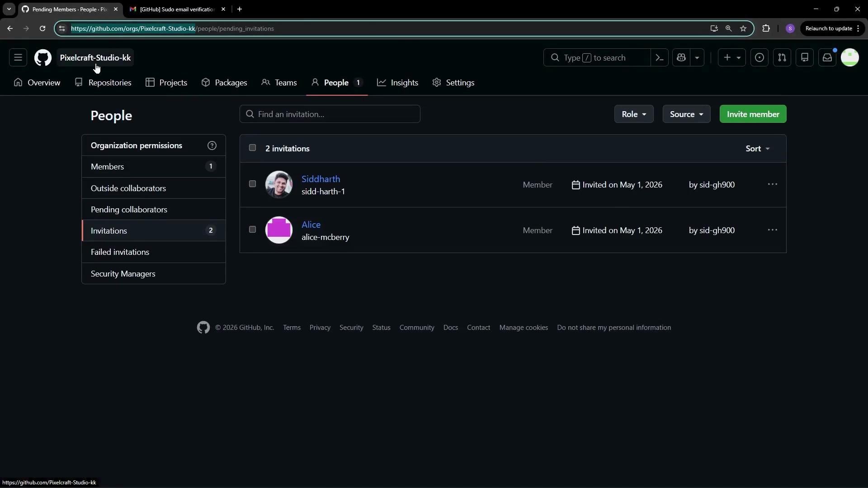Open the browser extensions puzzle icon
The width and height of the screenshot is (868, 488).
766,28
